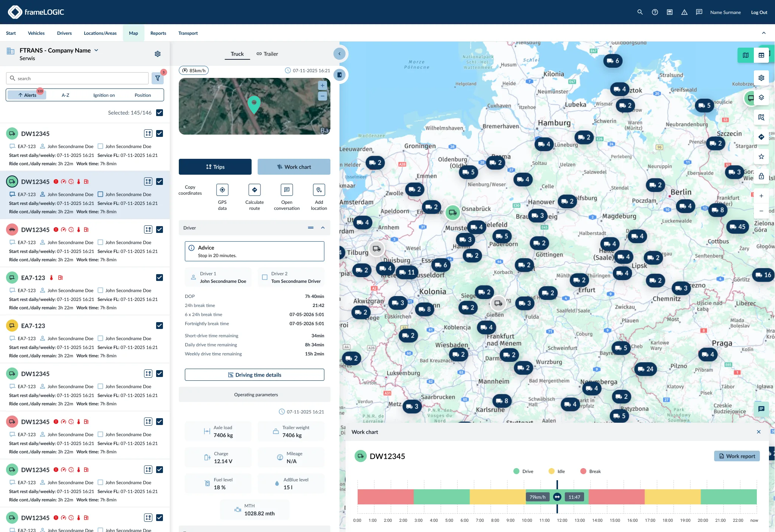Click the satellite mini-map thumbnail
This screenshot has width=775, height=532.
coord(254,106)
